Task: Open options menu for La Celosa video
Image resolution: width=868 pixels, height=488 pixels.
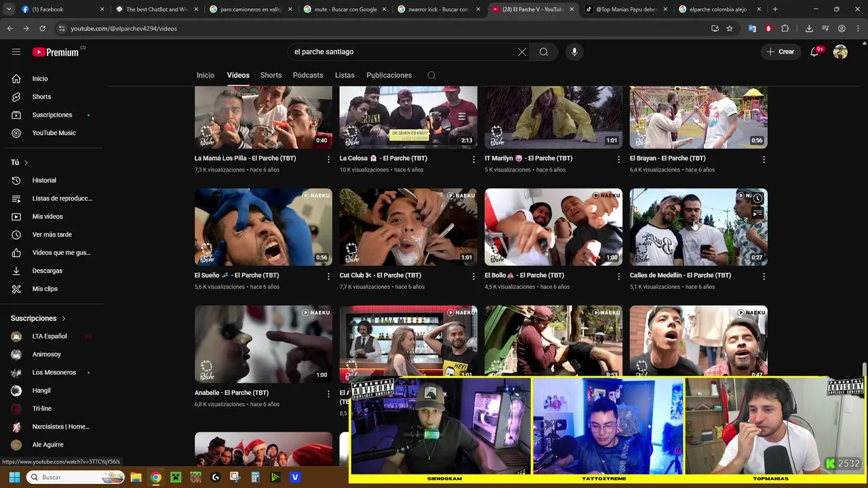Action: tap(474, 159)
